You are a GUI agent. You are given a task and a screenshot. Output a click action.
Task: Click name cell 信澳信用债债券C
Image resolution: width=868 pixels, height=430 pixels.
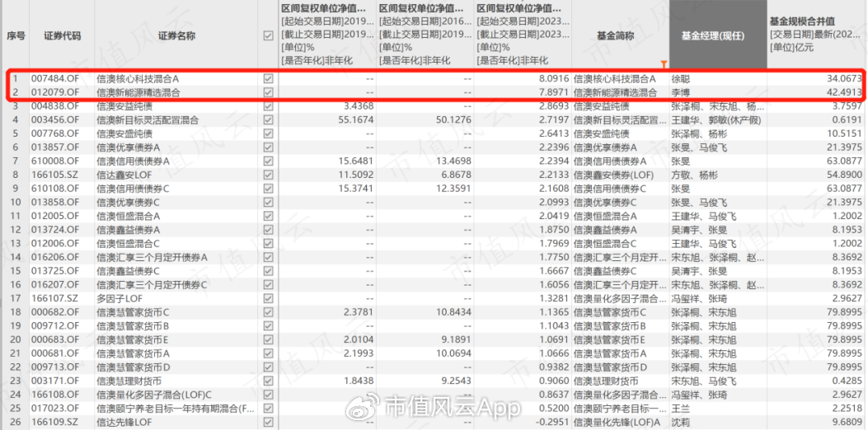[x=133, y=189]
